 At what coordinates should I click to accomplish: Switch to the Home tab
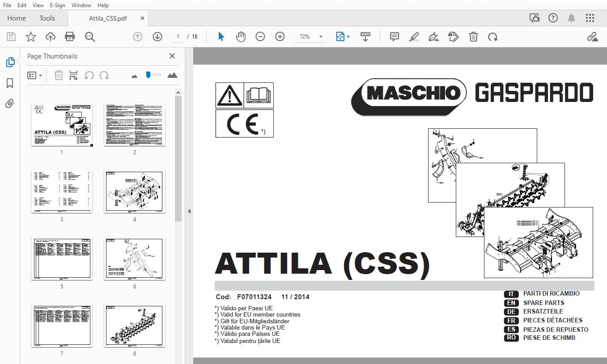coord(17,18)
